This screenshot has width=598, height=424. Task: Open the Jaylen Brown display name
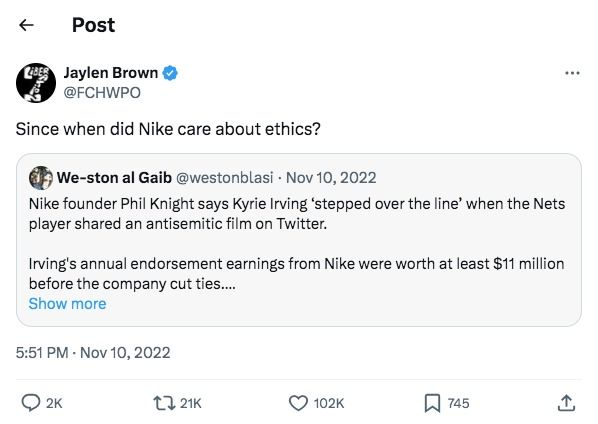pos(111,73)
